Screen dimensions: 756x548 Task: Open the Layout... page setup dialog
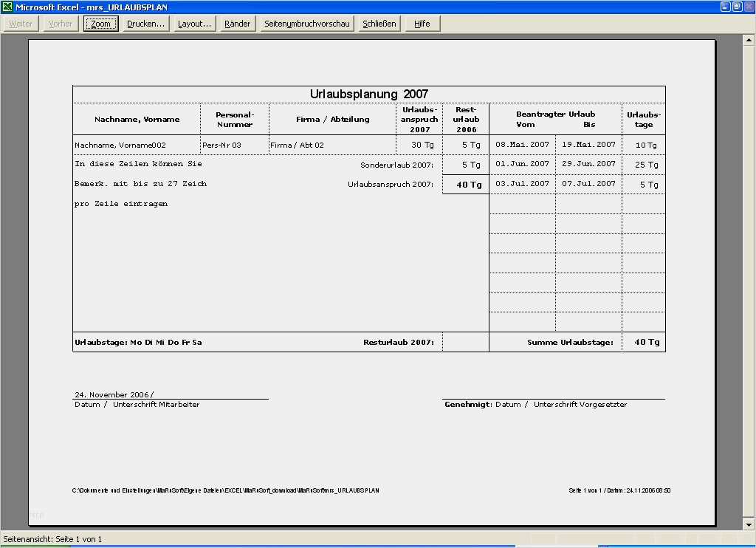[194, 24]
